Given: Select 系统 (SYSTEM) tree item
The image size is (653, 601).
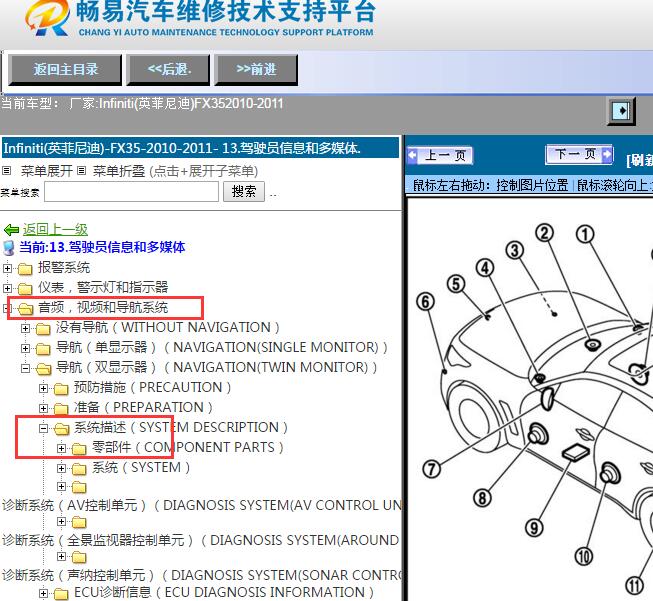Looking at the screenshot, I should 141,467.
